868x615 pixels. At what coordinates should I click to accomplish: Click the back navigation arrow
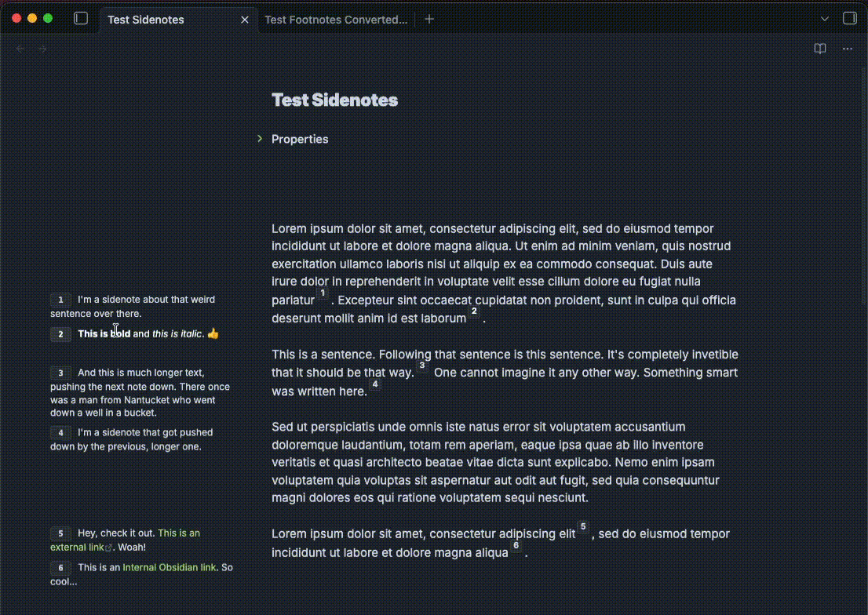click(x=20, y=49)
